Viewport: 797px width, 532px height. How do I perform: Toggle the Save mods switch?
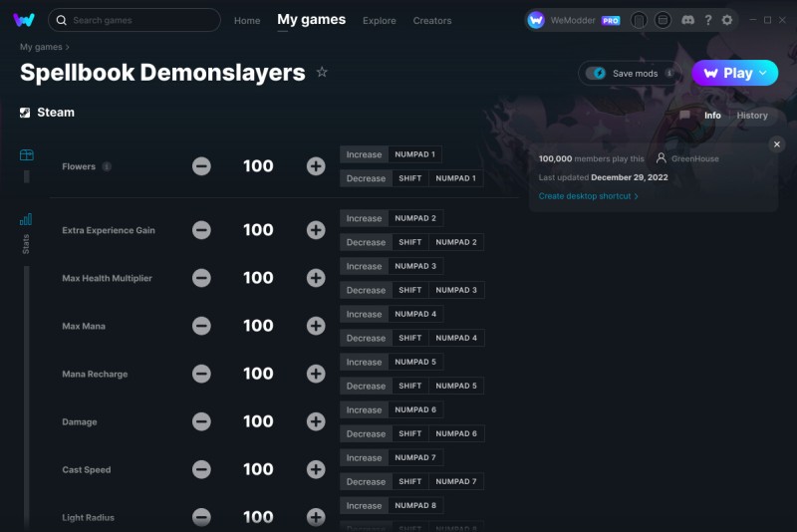click(x=596, y=73)
